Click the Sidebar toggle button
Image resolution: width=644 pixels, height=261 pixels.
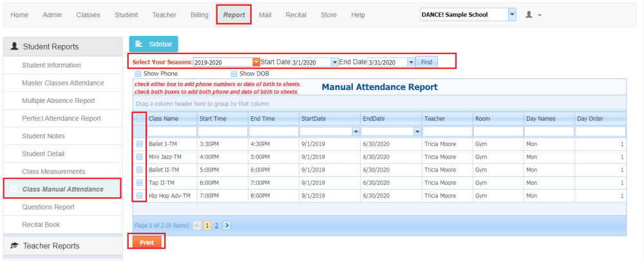[x=154, y=44]
